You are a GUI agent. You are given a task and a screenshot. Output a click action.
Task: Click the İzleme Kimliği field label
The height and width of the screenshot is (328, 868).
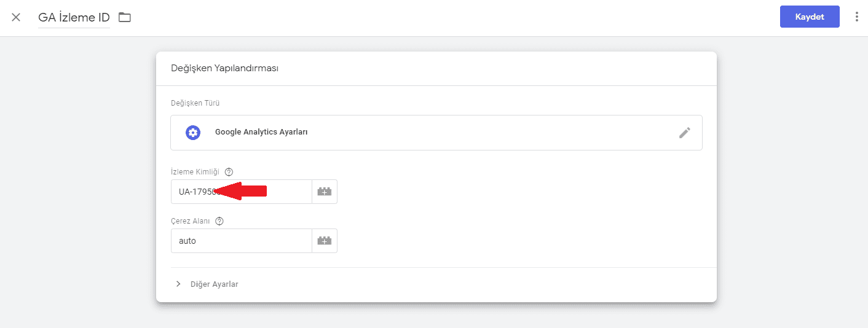pyautogui.click(x=195, y=172)
